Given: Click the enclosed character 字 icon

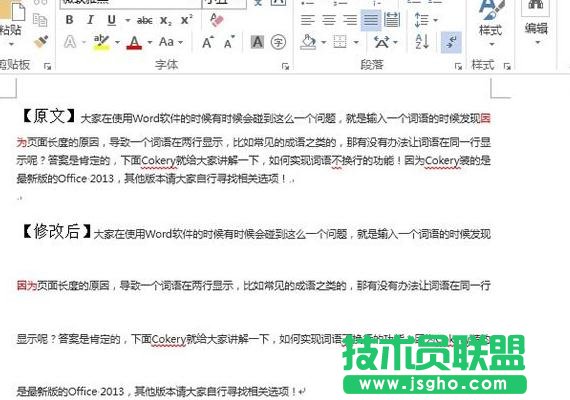Looking at the screenshot, I should click(278, 42).
